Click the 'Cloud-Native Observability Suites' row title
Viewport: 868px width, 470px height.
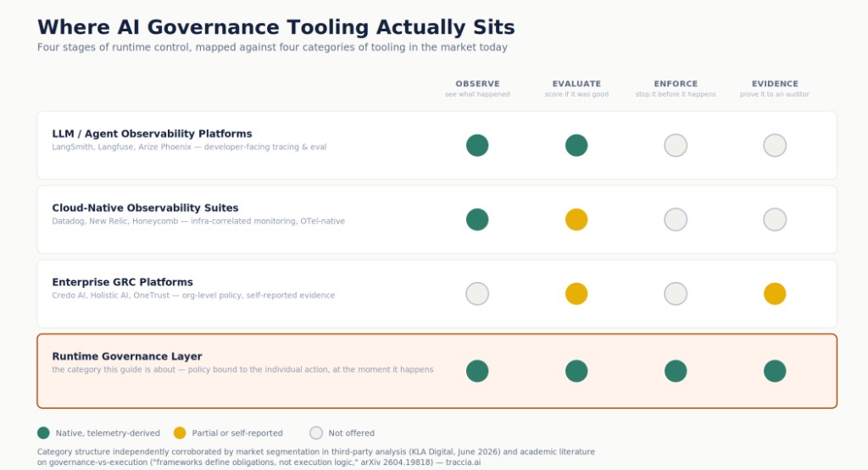[x=145, y=208]
